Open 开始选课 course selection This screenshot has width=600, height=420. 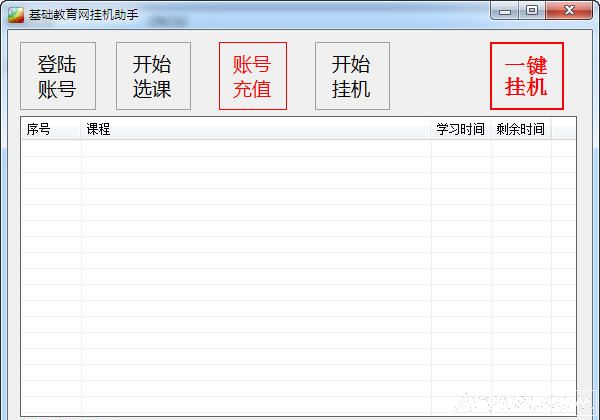tap(153, 76)
